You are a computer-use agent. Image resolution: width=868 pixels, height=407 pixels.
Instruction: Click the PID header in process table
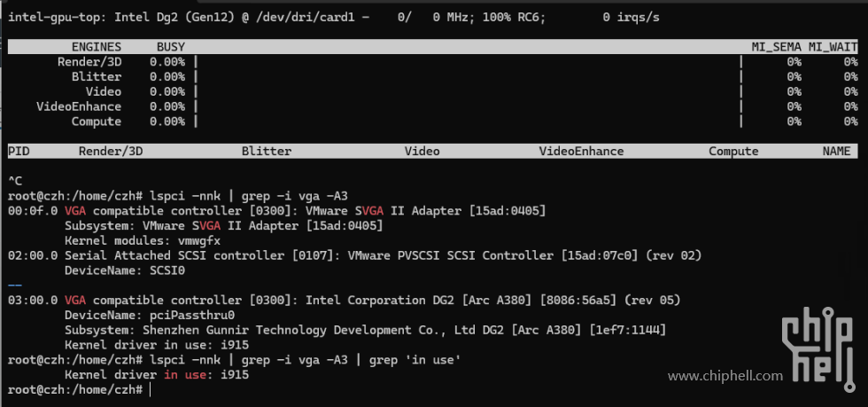[x=19, y=151]
